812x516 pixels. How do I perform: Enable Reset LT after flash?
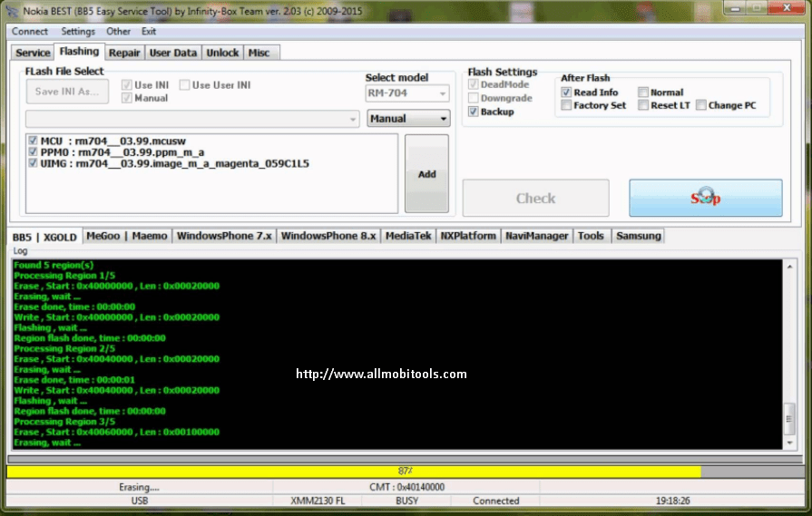click(x=643, y=105)
